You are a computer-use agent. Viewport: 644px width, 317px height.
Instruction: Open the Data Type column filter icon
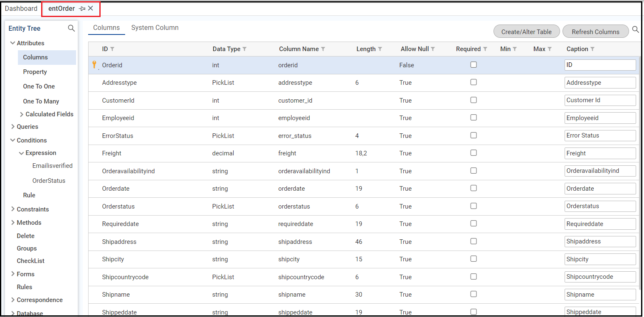(244, 49)
